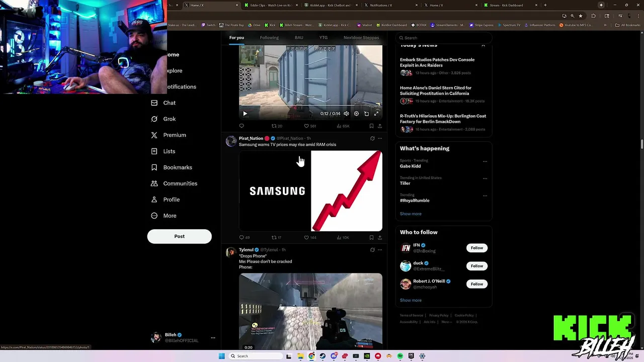644x362 pixels.
Task: Like the top video post with 561 likes
Action: tap(310, 126)
